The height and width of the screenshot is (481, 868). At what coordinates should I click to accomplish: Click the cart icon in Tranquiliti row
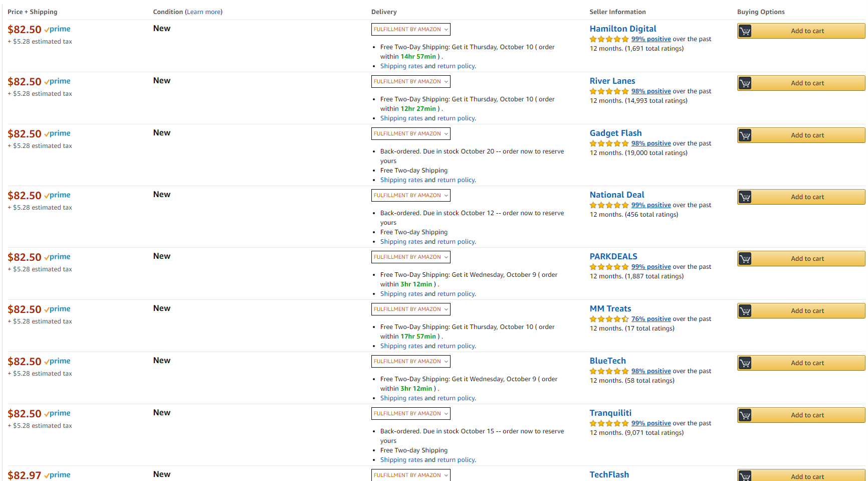pyautogui.click(x=745, y=415)
